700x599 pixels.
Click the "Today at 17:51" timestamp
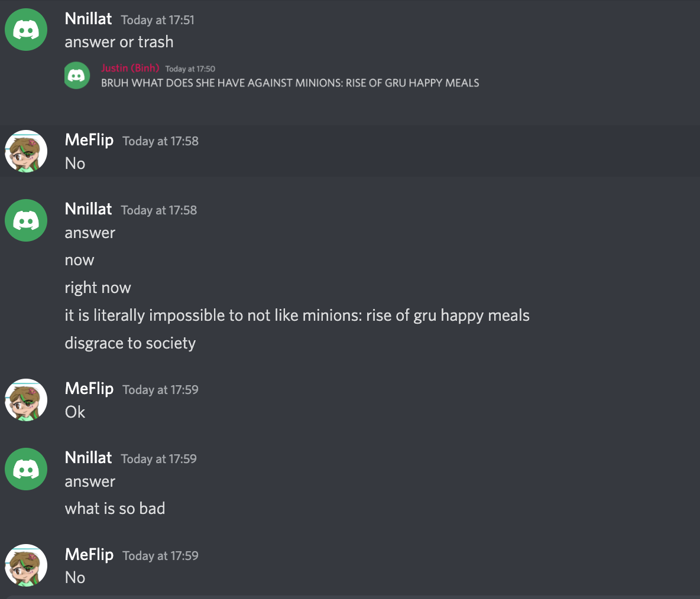click(x=157, y=20)
